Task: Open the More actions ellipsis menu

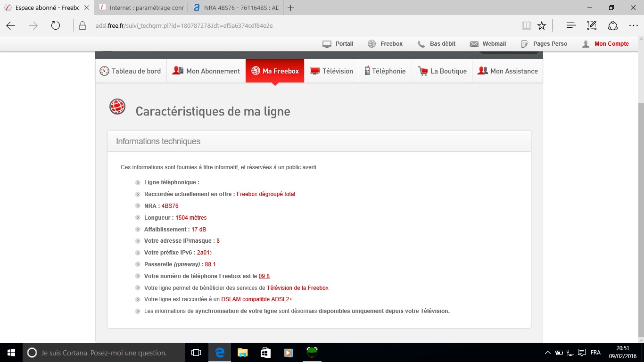Action: tap(633, 25)
